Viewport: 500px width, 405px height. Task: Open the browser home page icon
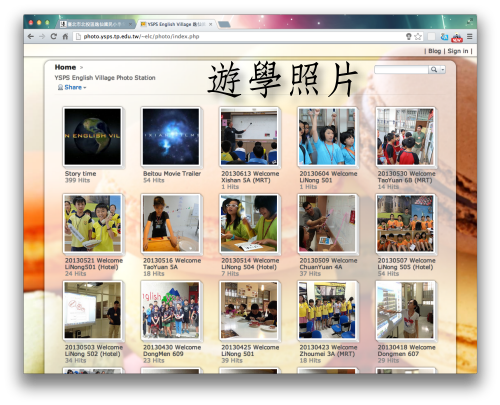tap(65, 36)
